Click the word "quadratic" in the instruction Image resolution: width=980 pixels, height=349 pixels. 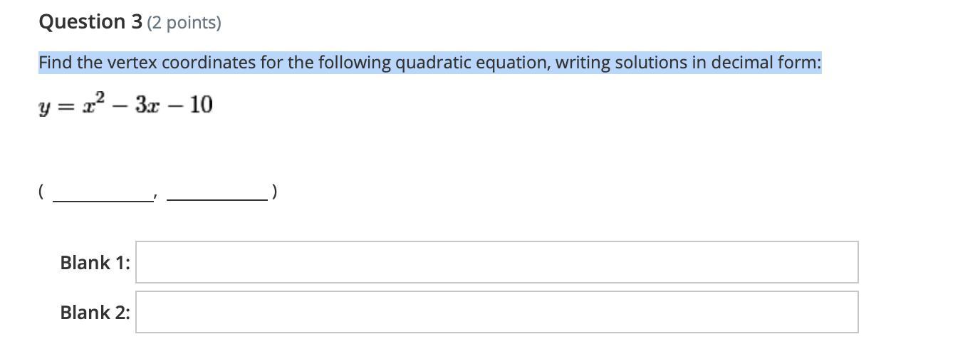(x=429, y=63)
